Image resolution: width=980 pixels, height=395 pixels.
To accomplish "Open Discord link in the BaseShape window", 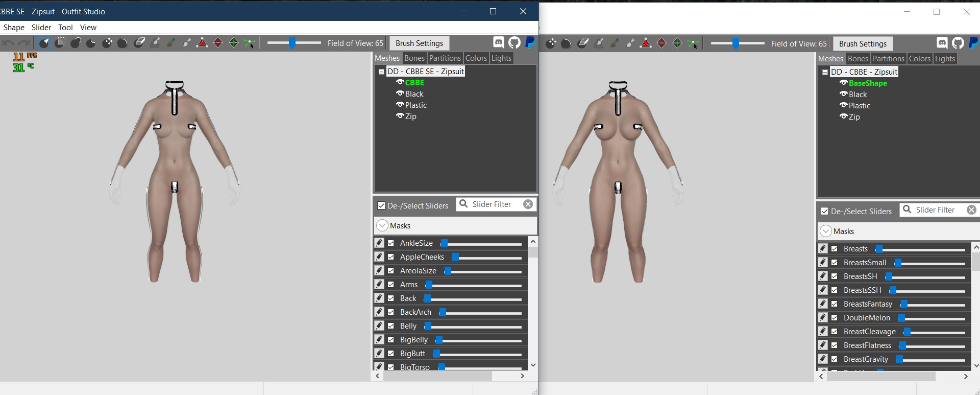I will coord(942,43).
